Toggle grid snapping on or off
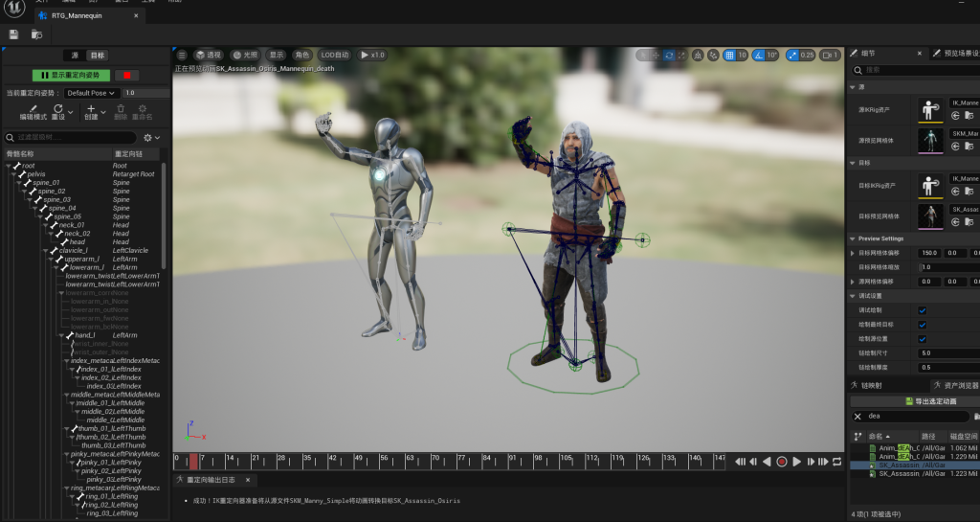Image resolution: width=980 pixels, height=522 pixels. tap(729, 55)
